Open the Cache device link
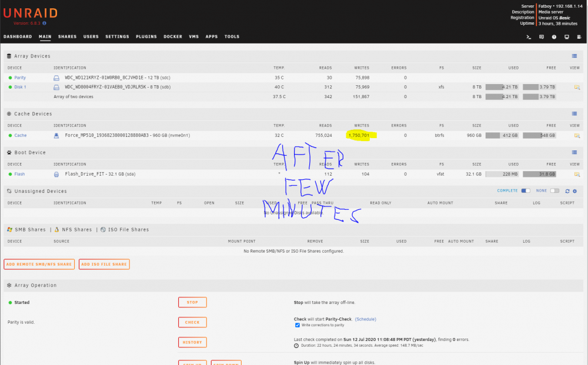Image resolution: width=588 pixels, height=365 pixels. [20, 135]
